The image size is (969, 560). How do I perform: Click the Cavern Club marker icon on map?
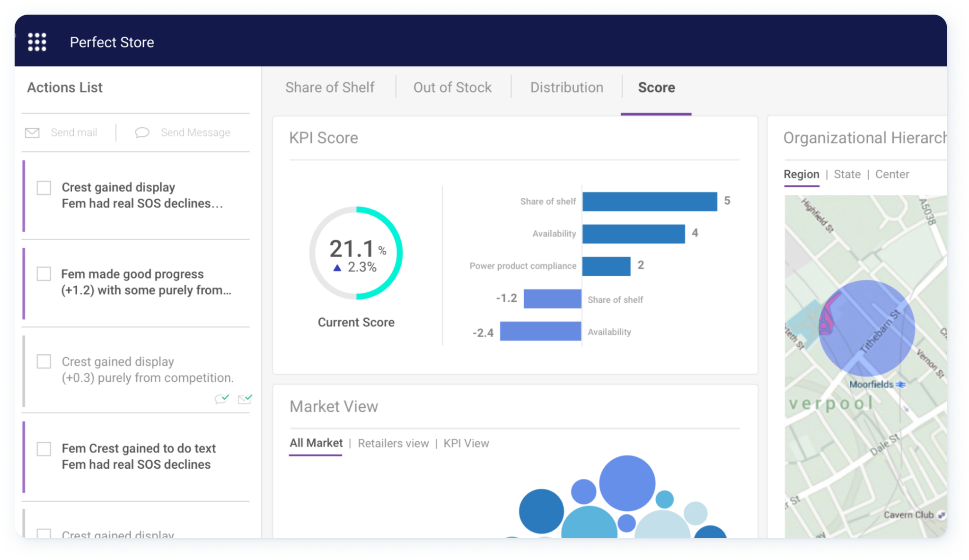pyautogui.click(x=941, y=515)
